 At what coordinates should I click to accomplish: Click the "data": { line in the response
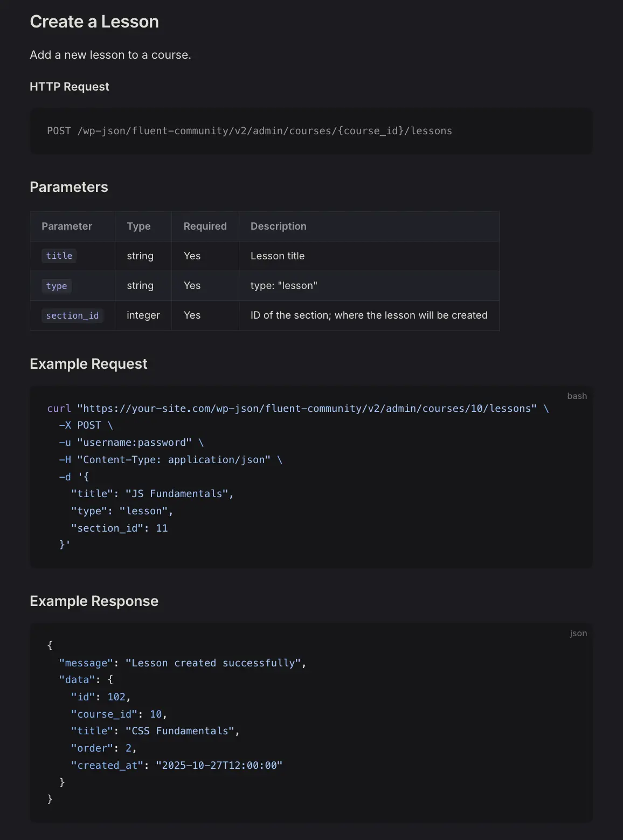coord(86,680)
